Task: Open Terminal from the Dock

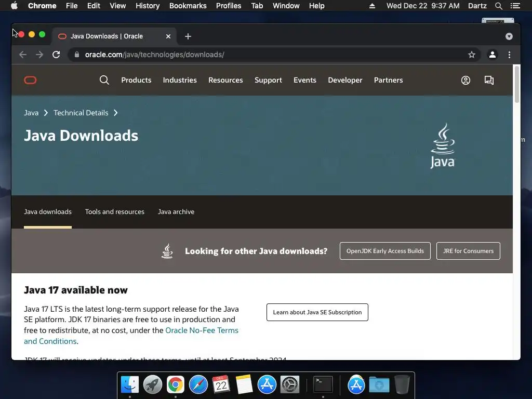Action: 323,385
